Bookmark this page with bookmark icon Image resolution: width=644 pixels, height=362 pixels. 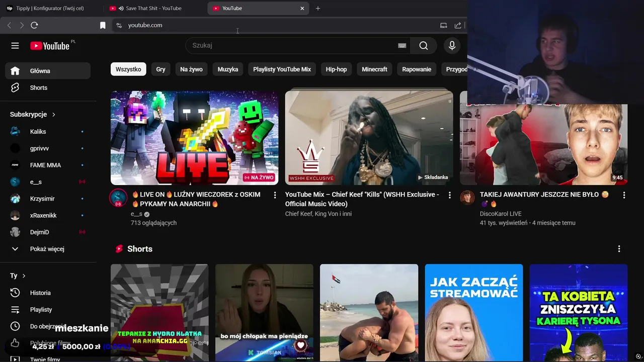tap(103, 25)
